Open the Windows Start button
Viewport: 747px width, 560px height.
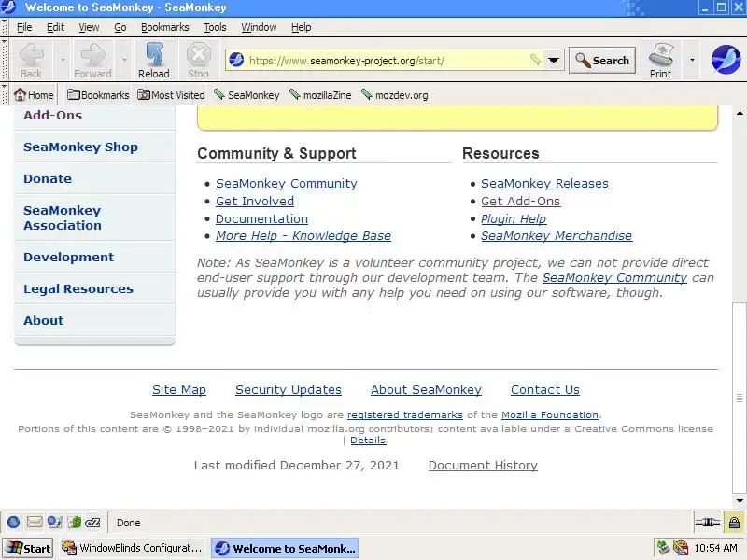[x=28, y=548]
